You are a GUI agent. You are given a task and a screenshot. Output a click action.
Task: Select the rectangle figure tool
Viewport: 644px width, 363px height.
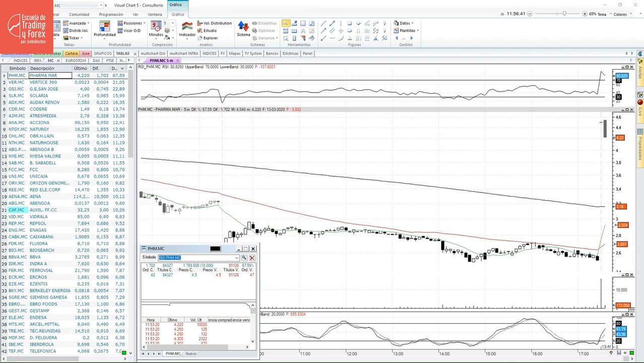pos(349,23)
